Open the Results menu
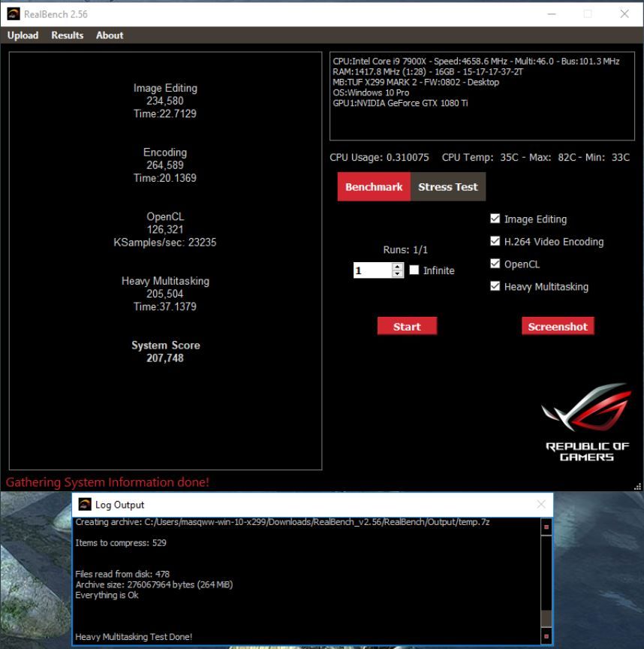644x649 pixels. click(x=68, y=35)
